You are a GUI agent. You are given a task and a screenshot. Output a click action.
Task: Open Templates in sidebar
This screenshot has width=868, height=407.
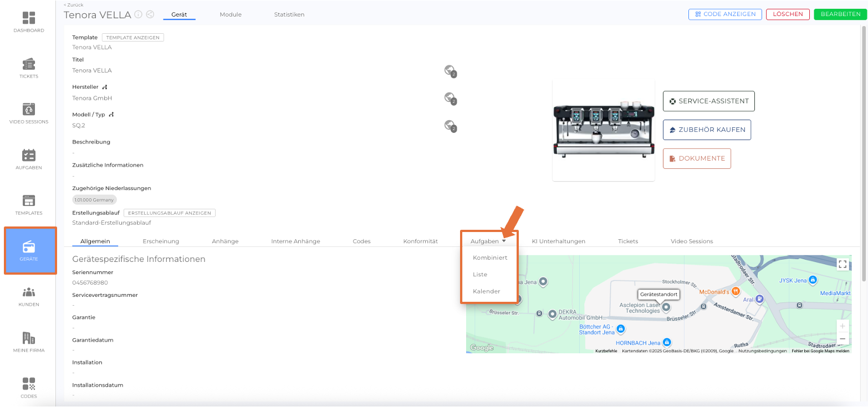coord(29,204)
